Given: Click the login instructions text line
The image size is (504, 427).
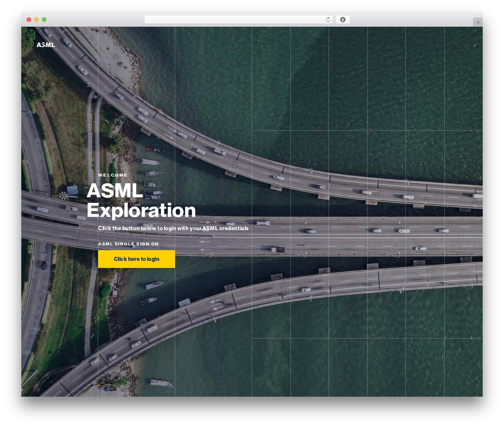Looking at the screenshot, I should point(173,228).
